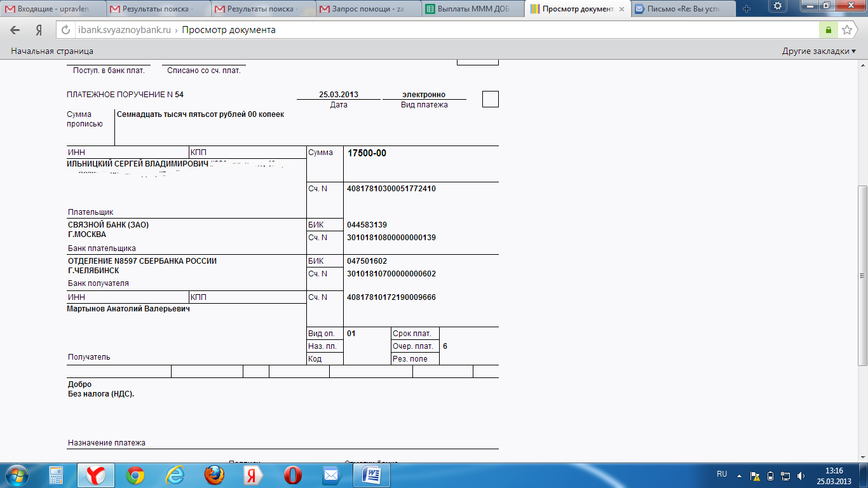The width and height of the screenshot is (868, 488).
Task: Select recipient account 40817810172190009666
Action: pos(391,297)
